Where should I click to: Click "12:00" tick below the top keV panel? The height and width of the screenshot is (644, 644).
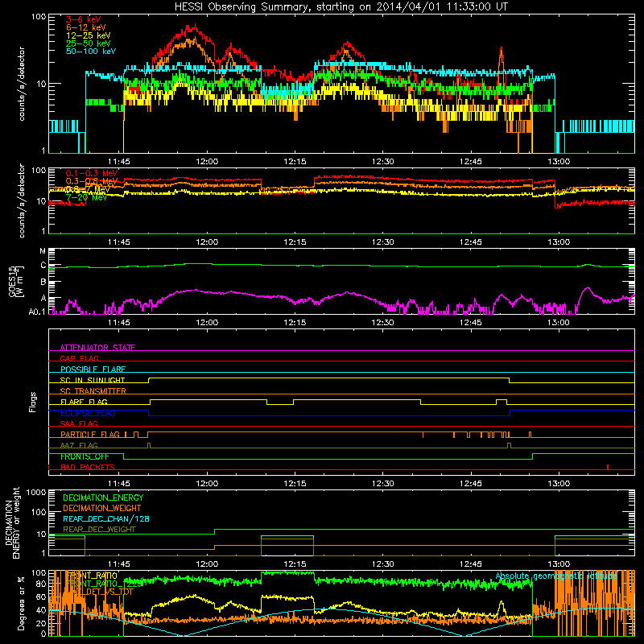coord(207,162)
